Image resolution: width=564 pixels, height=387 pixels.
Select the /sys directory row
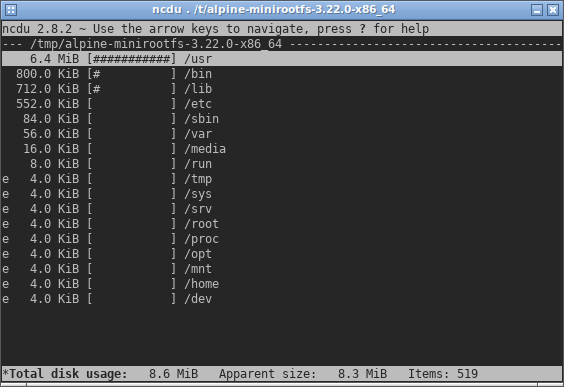point(282,194)
